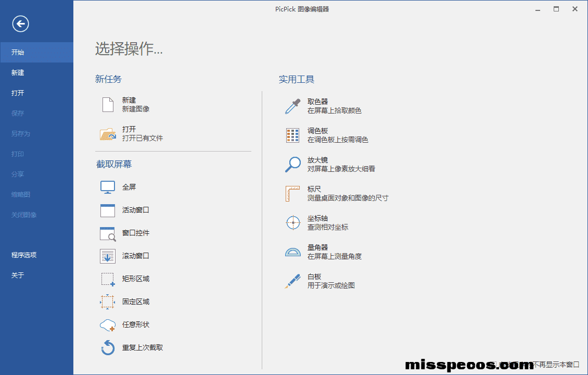588x375 pixels.
Task: Choose the active window capture (活动窗口) icon
Action: click(x=108, y=210)
